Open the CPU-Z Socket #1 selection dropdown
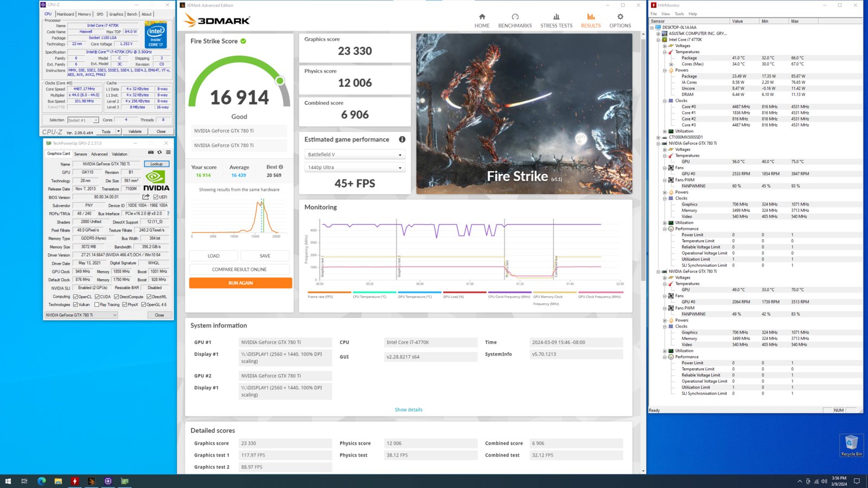Image resolution: width=868 pixels, height=488 pixels. (83, 120)
